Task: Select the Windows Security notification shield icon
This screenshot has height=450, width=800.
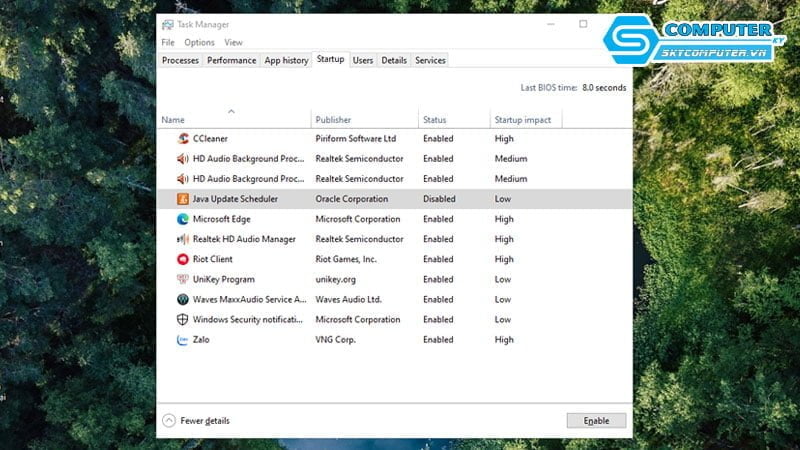Action: coord(183,320)
